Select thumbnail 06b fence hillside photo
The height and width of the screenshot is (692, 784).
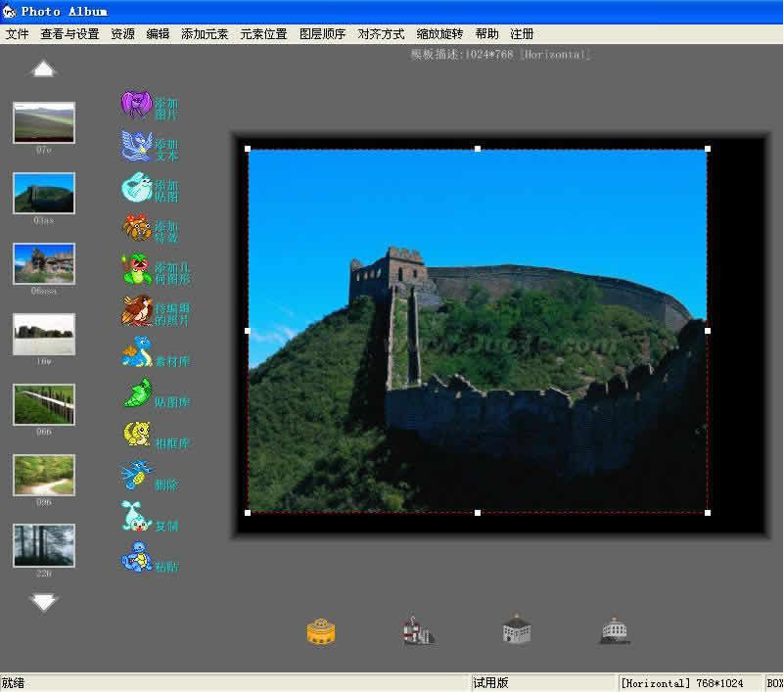(x=44, y=404)
